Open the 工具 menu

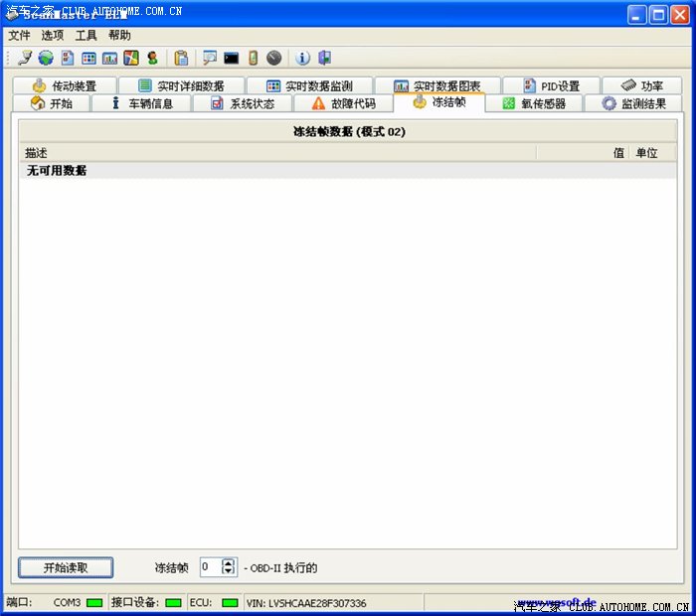pyautogui.click(x=87, y=35)
